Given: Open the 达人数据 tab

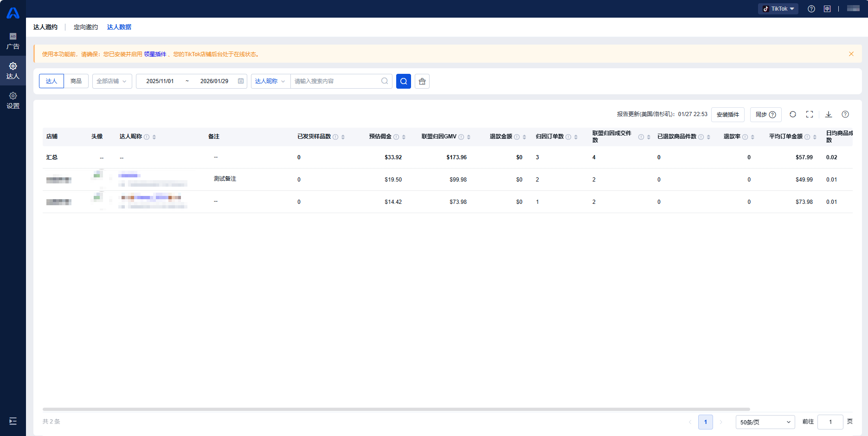Looking at the screenshot, I should 119,27.
